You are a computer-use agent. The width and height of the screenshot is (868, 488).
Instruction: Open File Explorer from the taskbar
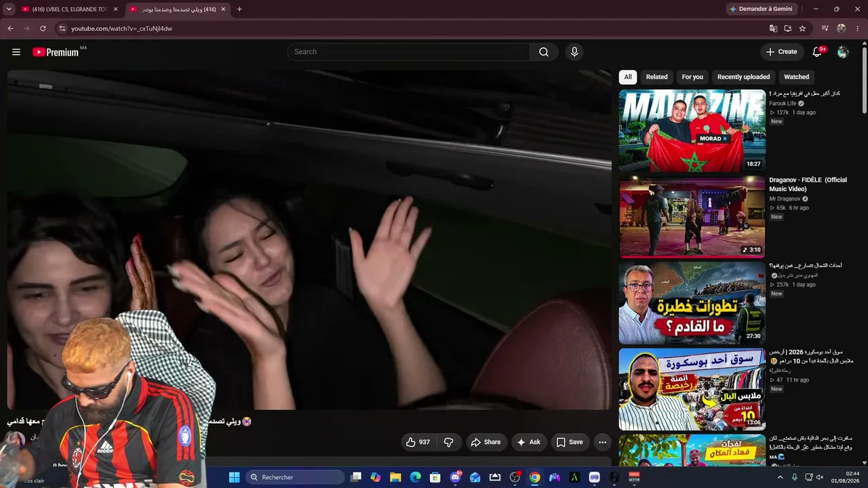(x=395, y=477)
